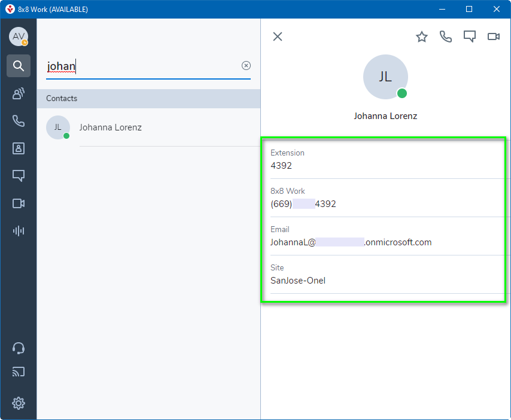Open the video meetings sidebar icon
Viewport: 511px width, 420px height.
19,203
